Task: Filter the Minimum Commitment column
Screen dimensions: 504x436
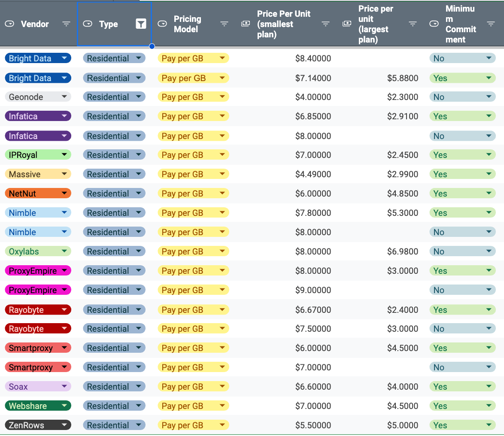Action: 491,24
